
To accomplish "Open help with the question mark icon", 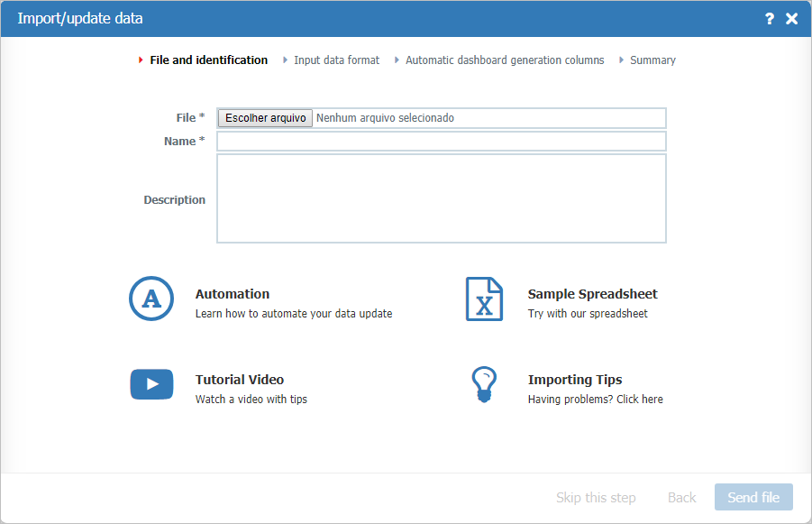I will tap(770, 19).
